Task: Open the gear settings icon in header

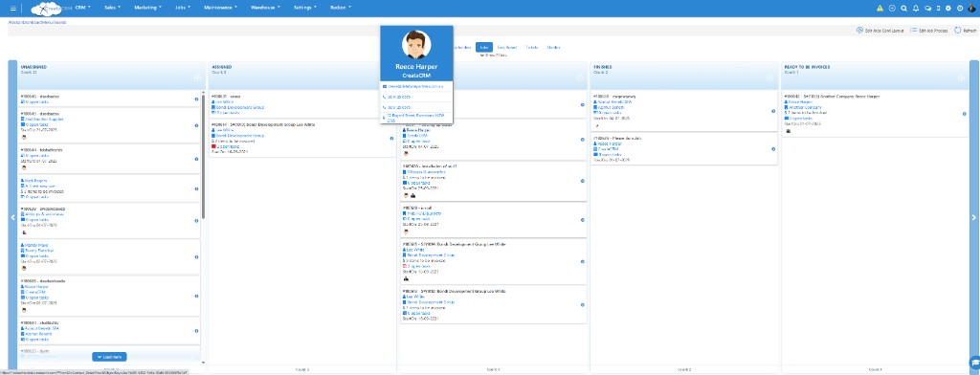Action: tap(948, 8)
